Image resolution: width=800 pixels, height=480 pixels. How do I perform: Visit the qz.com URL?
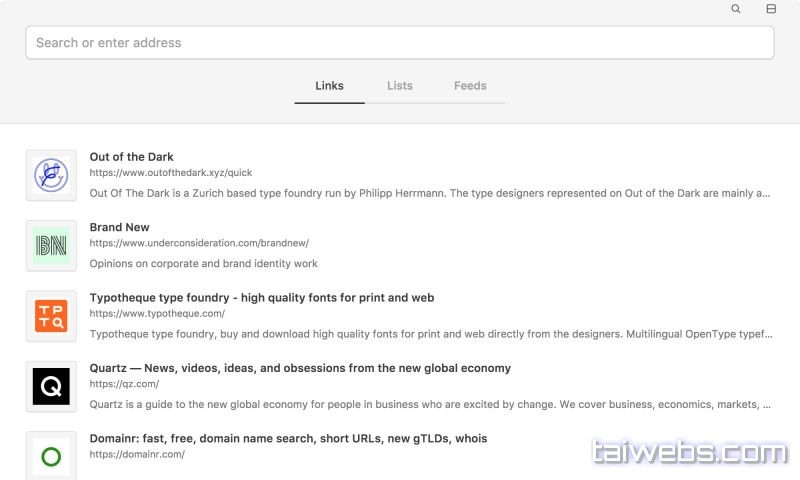(x=124, y=384)
